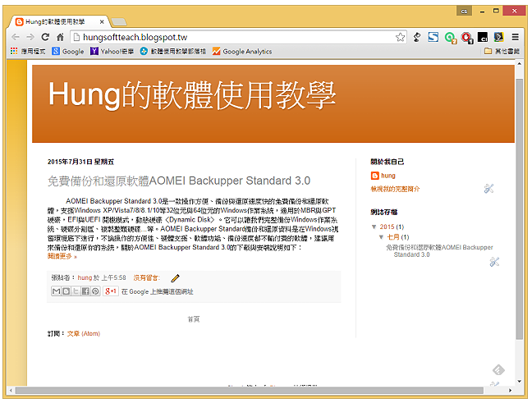Open author hung link in post footer

85,277
